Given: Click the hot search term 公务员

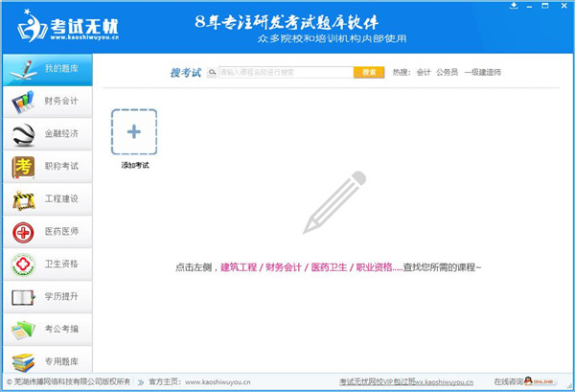Looking at the screenshot, I should (x=447, y=72).
